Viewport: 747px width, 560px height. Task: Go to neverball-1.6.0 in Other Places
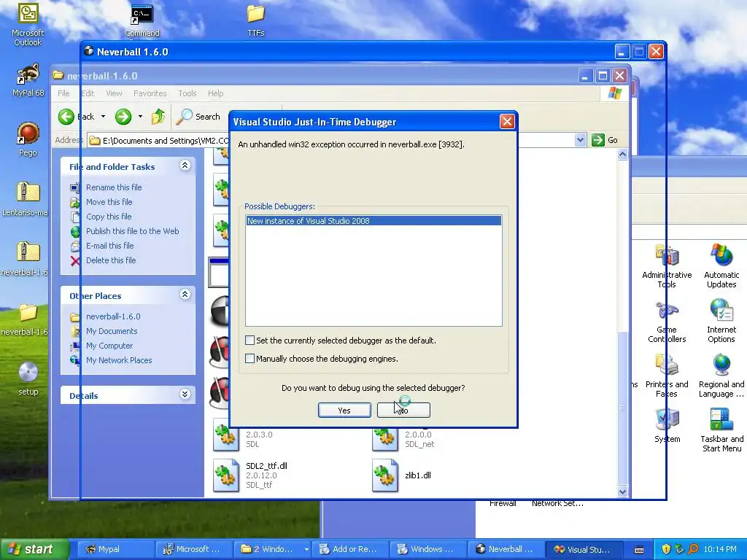113,316
